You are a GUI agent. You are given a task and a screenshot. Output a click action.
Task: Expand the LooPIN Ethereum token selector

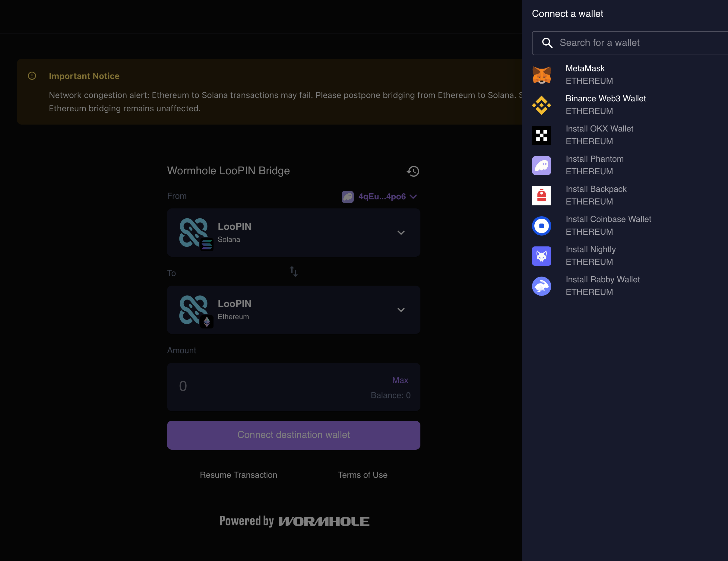[401, 310]
